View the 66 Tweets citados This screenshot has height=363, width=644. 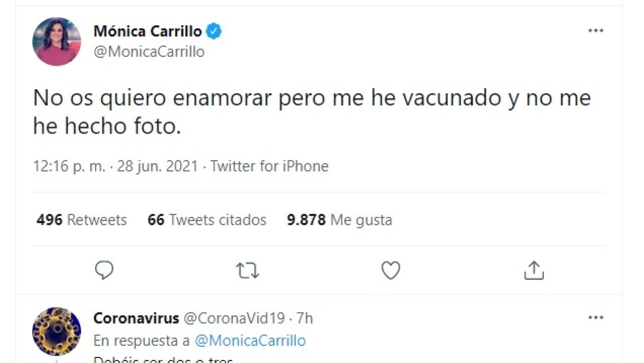pos(206,220)
